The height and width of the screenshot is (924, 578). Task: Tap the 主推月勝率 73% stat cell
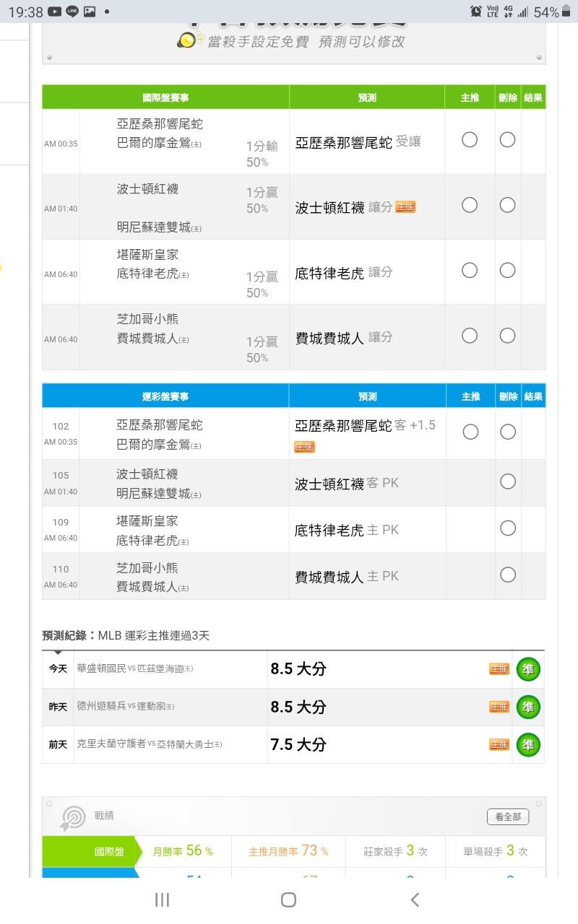coord(288,852)
